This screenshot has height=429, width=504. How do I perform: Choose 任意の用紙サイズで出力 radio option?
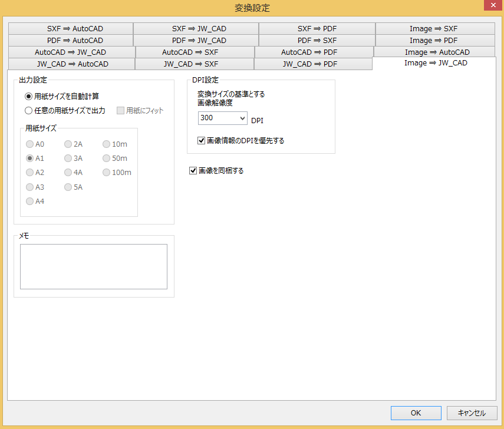(x=65, y=111)
